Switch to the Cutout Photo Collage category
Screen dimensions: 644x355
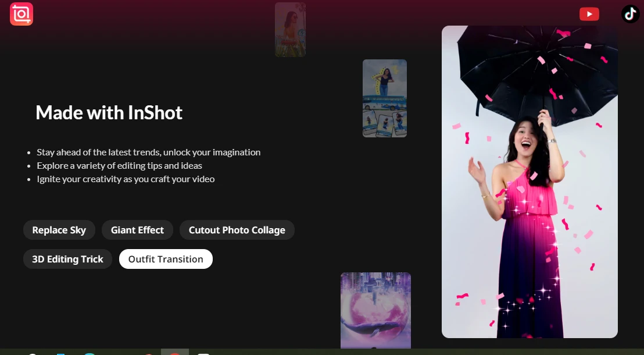(x=237, y=229)
